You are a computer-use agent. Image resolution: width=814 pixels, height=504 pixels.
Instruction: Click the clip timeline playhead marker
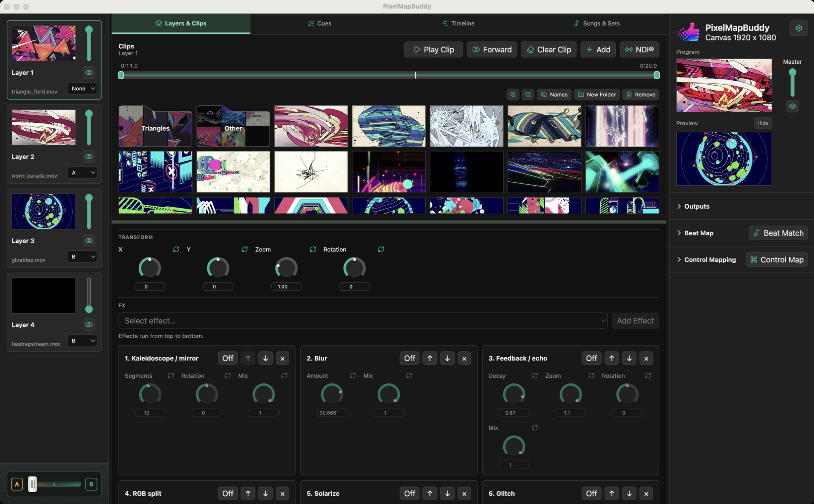pos(415,75)
